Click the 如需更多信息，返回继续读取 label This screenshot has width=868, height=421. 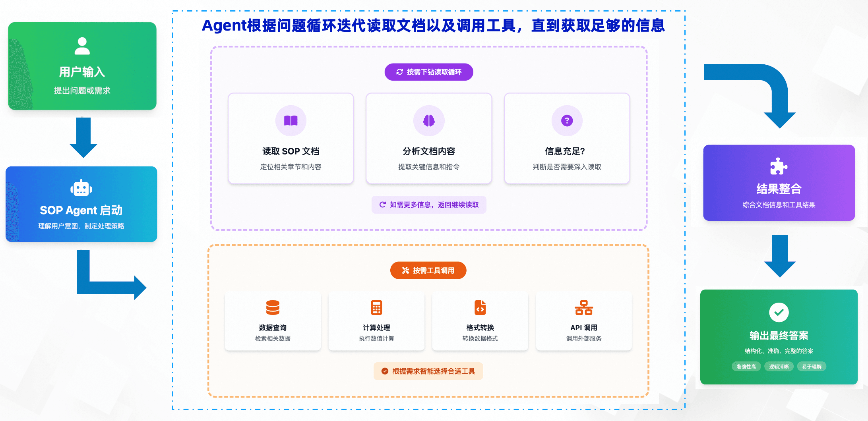(429, 205)
